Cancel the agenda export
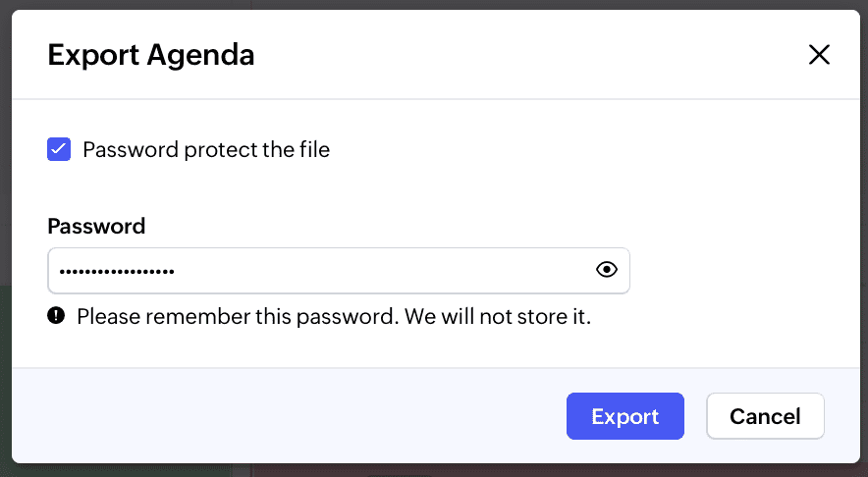Image resolution: width=868 pixels, height=477 pixels. (x=765, y=416)
